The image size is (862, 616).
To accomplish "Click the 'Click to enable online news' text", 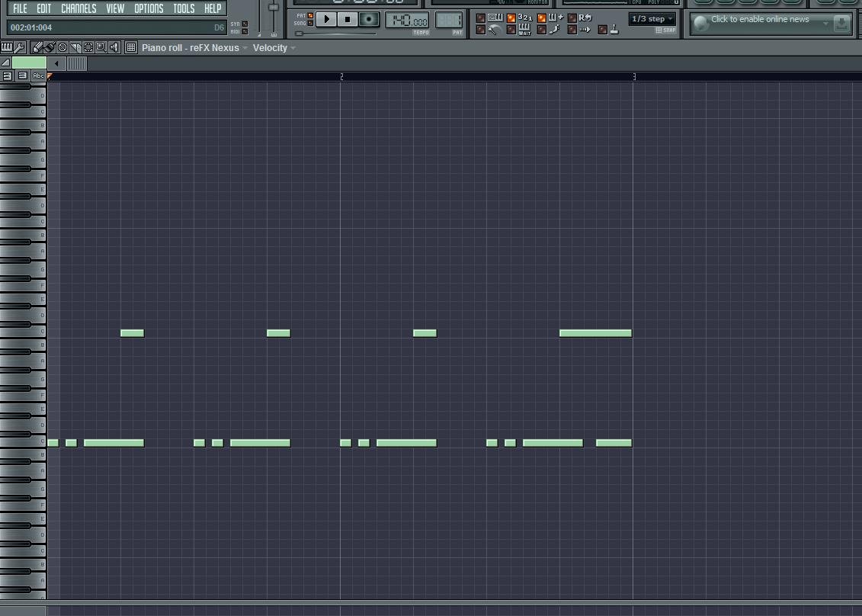I will coord(760,19).
